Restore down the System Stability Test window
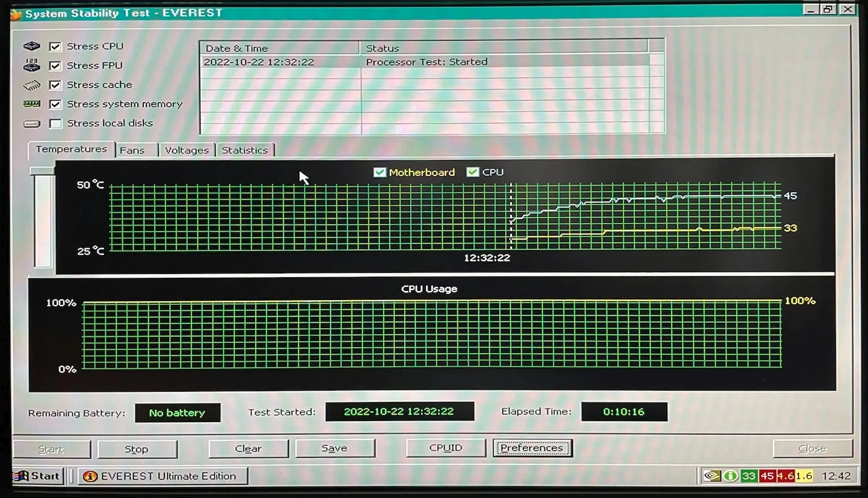This screenshot has height=498, width=868. pyautogui.click(x=828, y=9)
